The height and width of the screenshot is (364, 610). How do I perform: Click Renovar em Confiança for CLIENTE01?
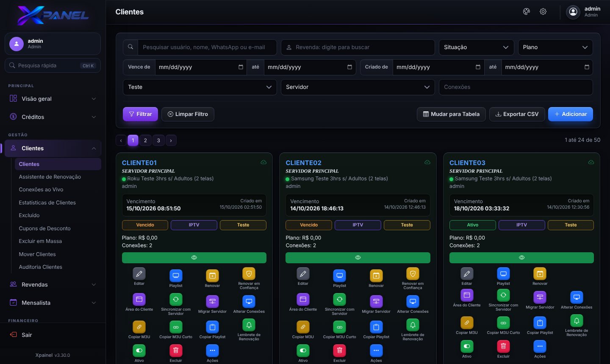(x=249, y=274)
